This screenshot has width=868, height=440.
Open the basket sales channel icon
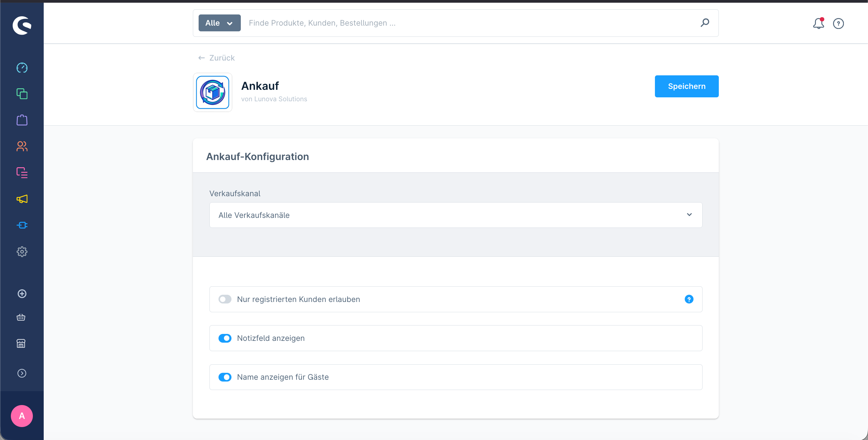coord(21,317)
